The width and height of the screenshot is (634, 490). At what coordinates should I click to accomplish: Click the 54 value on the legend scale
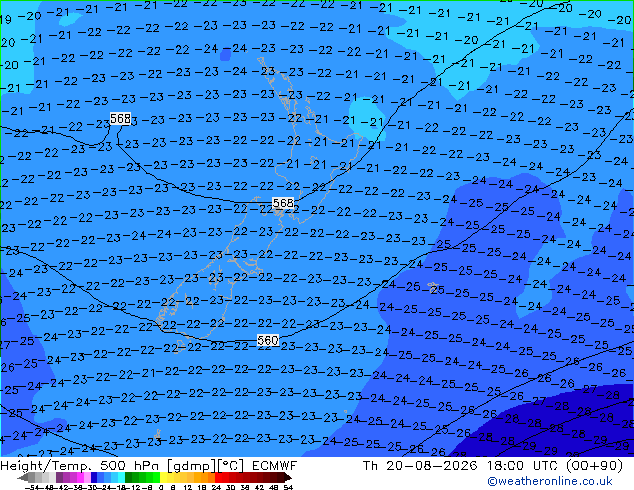[288, 488]
